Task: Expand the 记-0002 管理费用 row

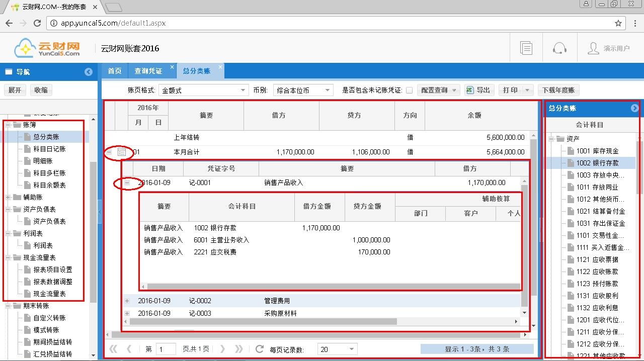Action: pyautogui.click(x=127, y=301)
